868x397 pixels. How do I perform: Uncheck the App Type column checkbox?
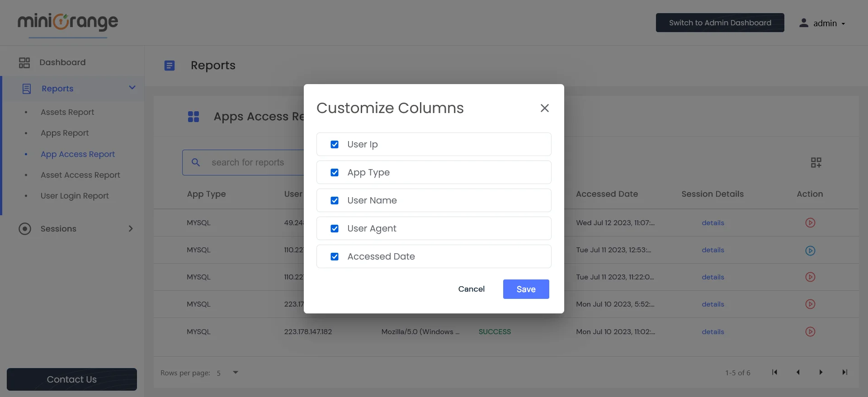click(x=335, y=173)
